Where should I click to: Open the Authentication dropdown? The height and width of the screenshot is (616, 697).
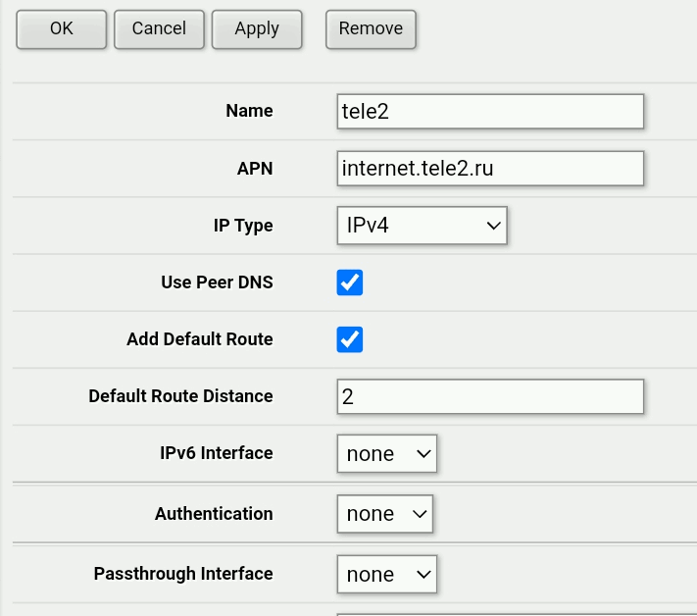(385, 514)
